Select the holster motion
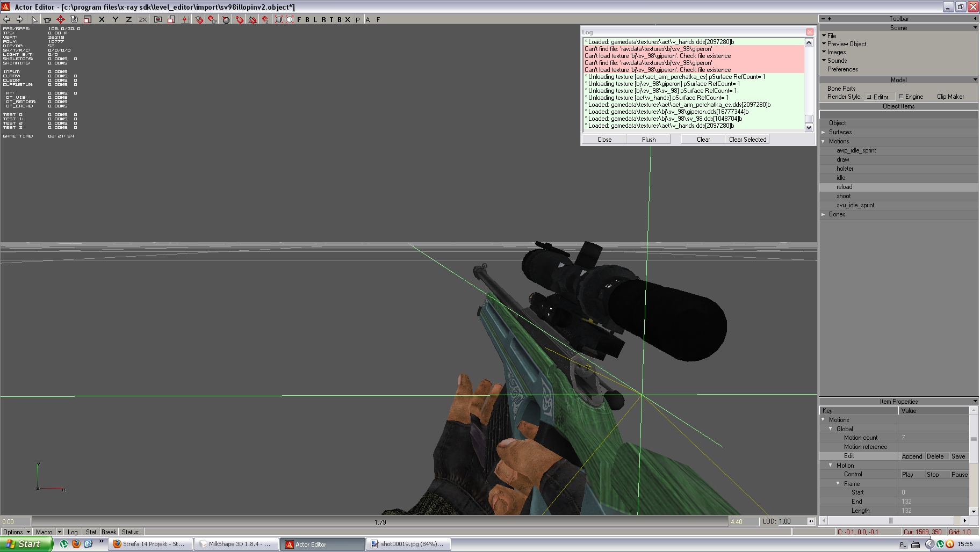 pyautogui.click(x=845, y=169)
